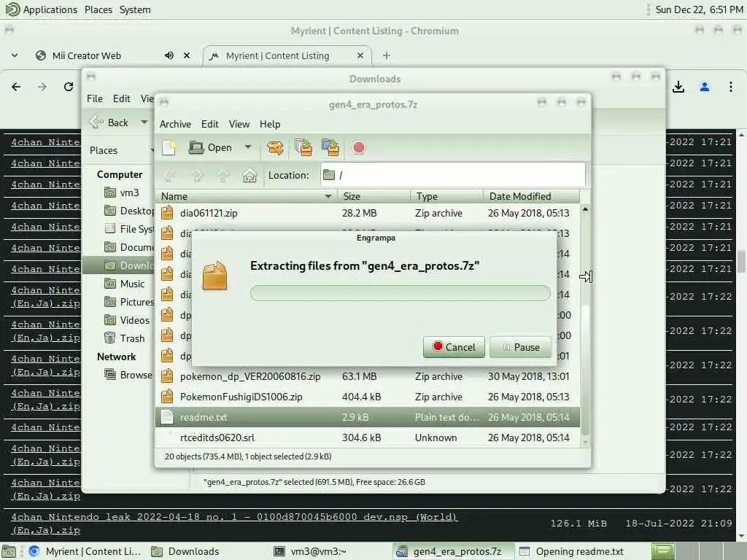Select dia061121.zip in the archive list
This screenshot has height=560, width=747.
point(368,213)
